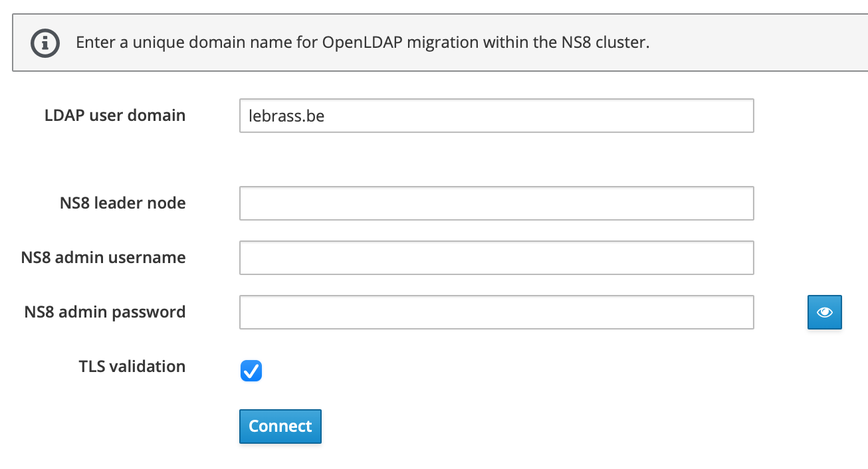Click the "TLS validation" label text
The image size is (868, 469).
(x=132, y=367)
